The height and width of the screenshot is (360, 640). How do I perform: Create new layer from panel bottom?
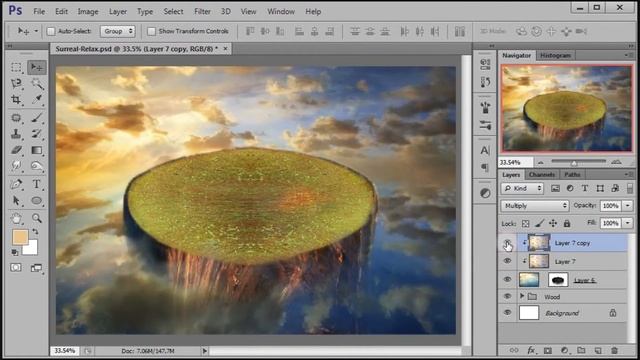click(598, 350)
